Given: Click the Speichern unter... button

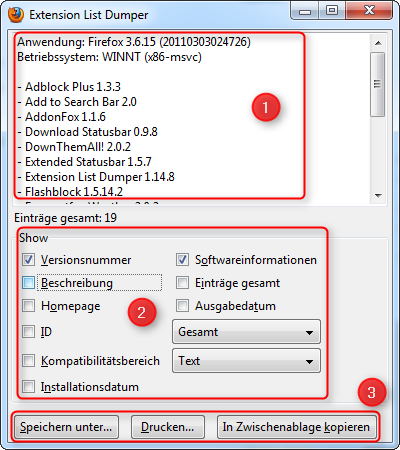Looking at the screenshot, I should pos(66,427).
